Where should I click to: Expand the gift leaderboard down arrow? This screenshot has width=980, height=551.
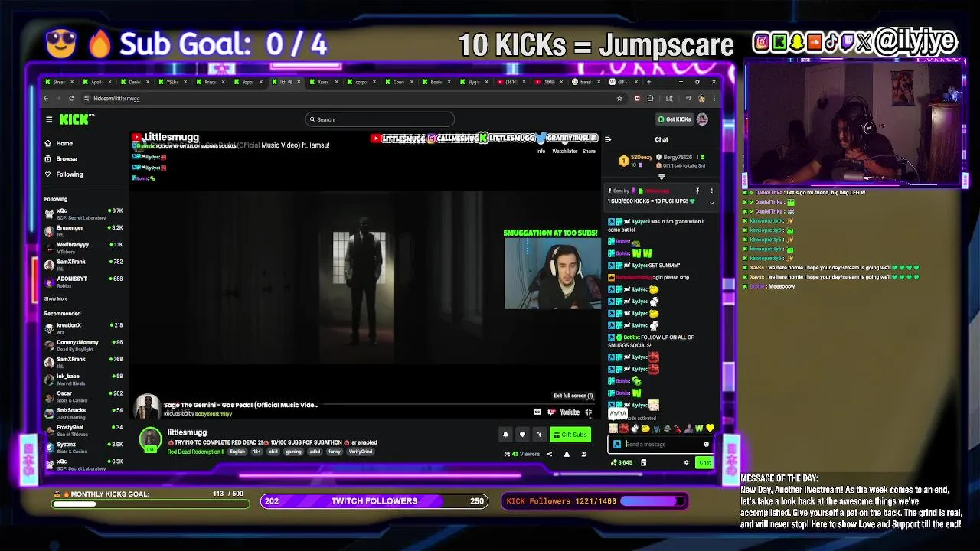pos(661,177)
